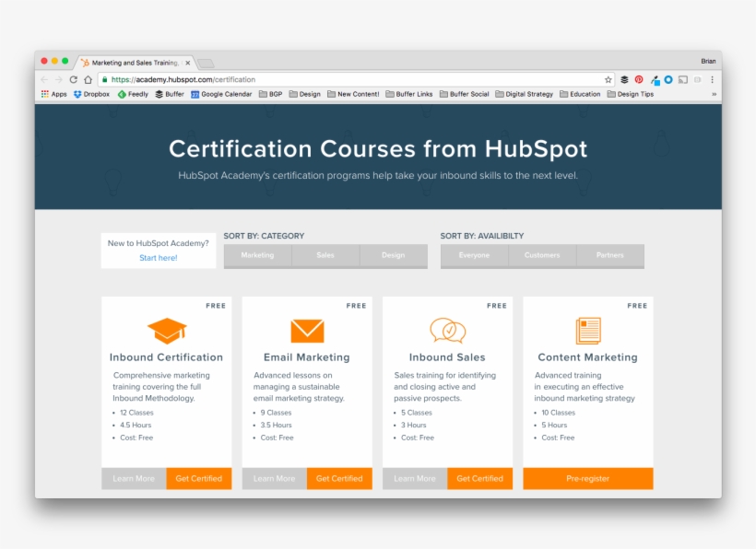This screenshot has height=549, width=756.
Task: Click the Inbound Certification course title
Action: tap(166, 357)
